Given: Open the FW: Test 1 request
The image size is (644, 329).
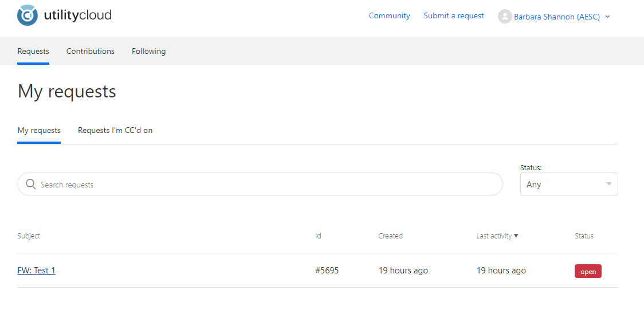Looking at the screenshot, I should [x=37, y=271].
